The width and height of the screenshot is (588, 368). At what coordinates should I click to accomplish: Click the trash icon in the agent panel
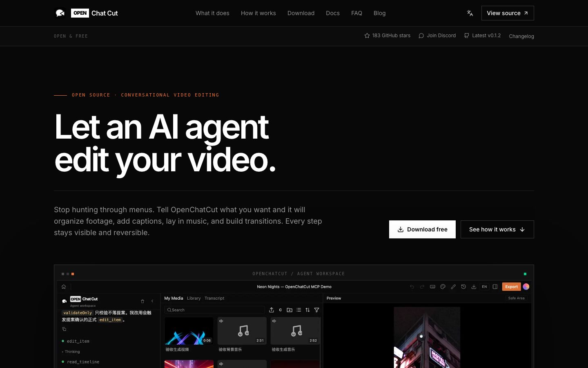point(143,301)
